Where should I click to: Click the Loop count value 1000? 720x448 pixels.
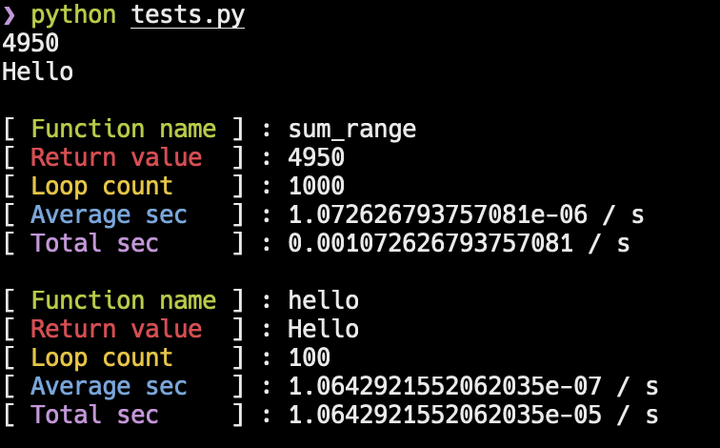[x=316, y=186]
